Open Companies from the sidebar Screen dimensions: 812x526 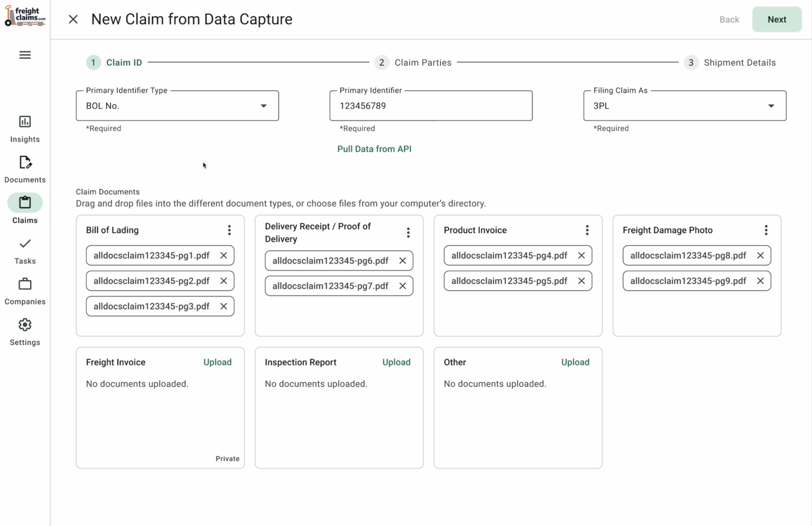25,291
